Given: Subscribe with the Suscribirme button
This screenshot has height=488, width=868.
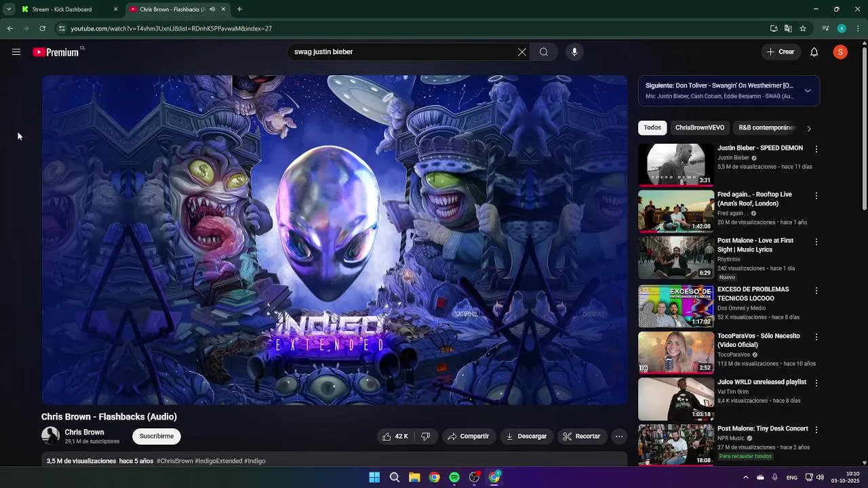Looking at the screenshot, I should point(157,436).
